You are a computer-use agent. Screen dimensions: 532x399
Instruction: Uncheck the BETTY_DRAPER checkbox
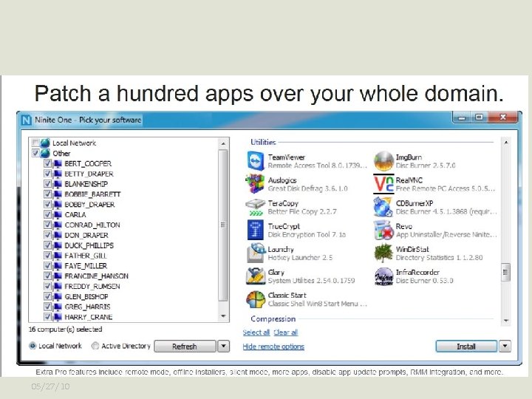47,174
